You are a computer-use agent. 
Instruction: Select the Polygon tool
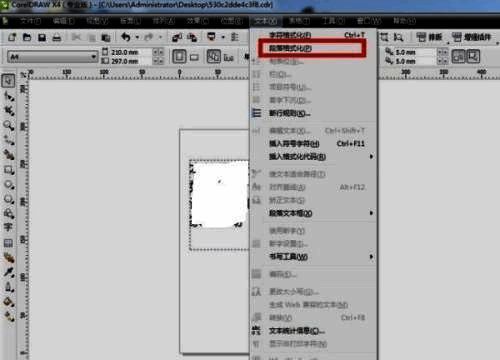pyautogui.click(x=9, y=199)
